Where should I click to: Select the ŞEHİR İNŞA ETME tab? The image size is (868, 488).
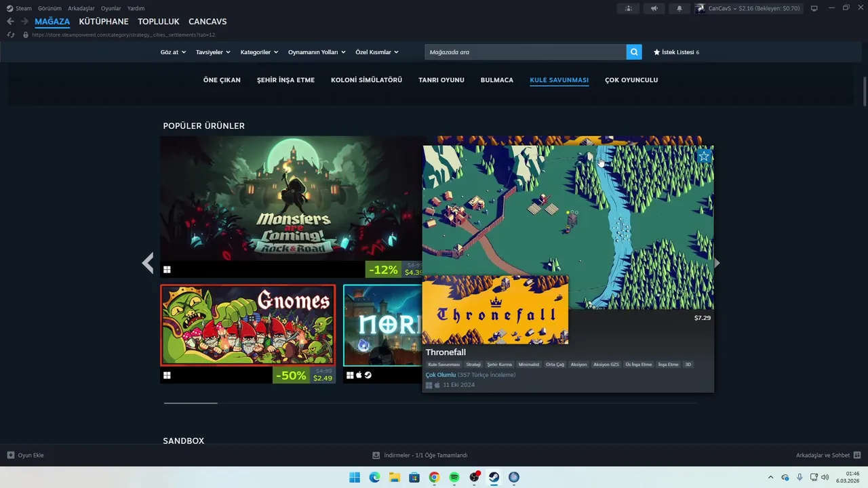click(285, 80)
